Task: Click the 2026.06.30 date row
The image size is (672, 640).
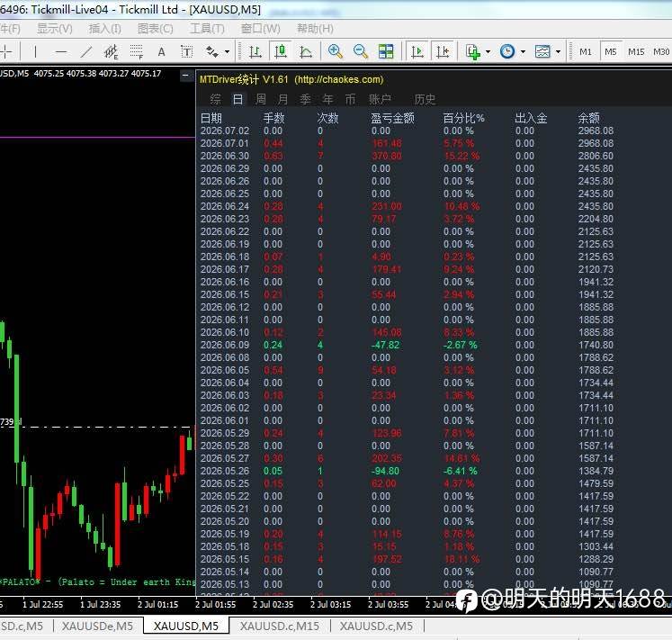Action: (225, 156)
